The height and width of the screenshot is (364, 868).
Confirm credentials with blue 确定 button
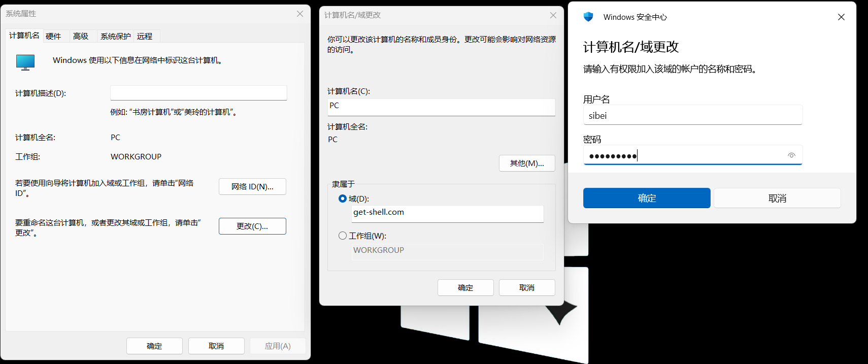[647, 198]
